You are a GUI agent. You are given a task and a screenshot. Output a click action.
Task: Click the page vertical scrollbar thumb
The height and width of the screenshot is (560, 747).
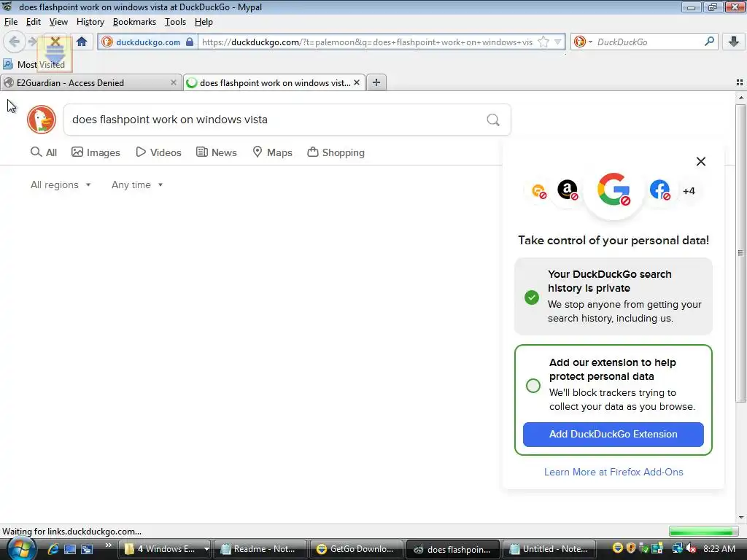740,252
